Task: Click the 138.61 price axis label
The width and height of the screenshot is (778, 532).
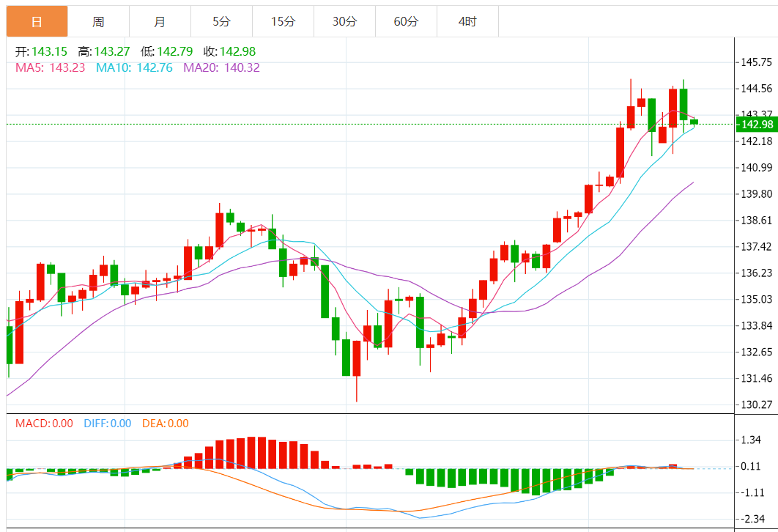Action: click(757, 220)
